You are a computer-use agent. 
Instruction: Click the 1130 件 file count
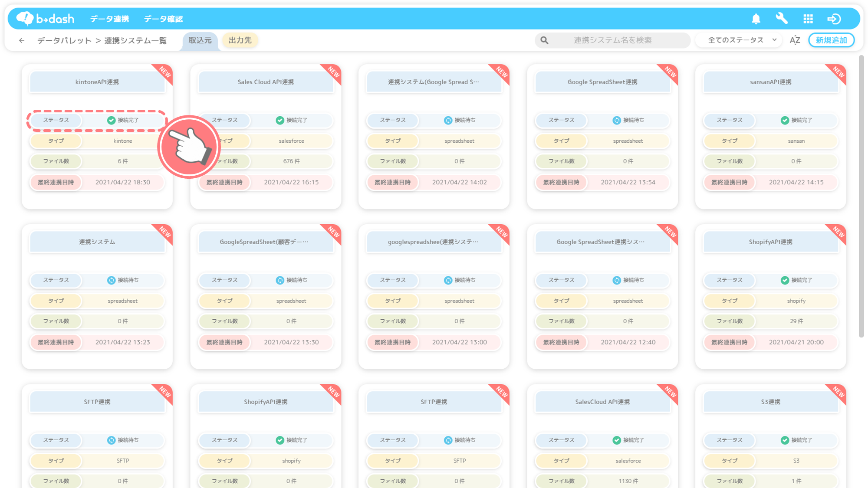click(628, 481)
